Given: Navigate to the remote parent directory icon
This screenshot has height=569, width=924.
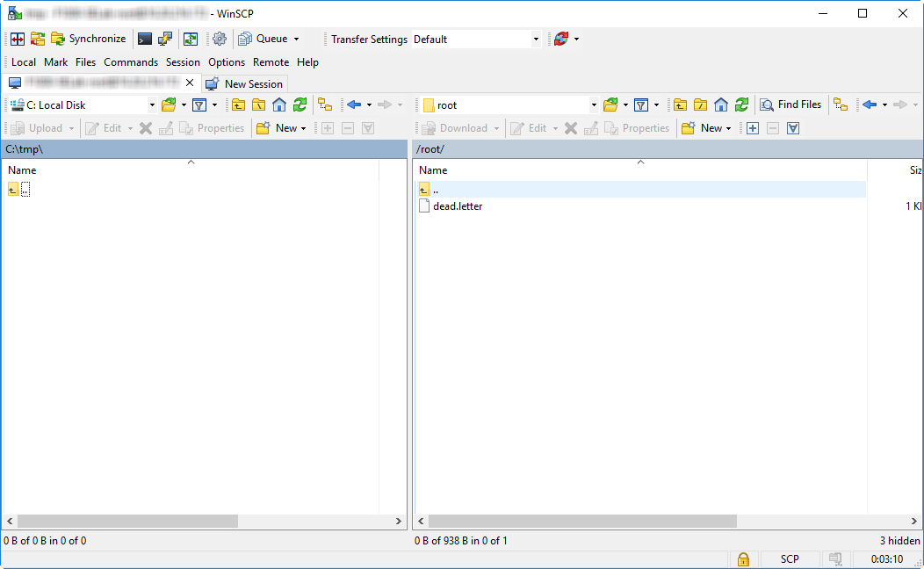Looking at the screenshot, I should pos(680,104).
